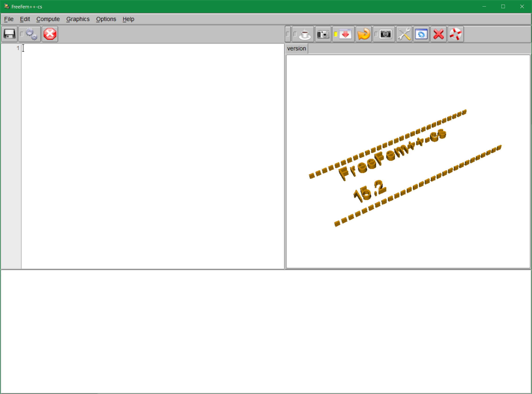
Task: Stop computation with red octagon icon
Action: tap(50, 34)
